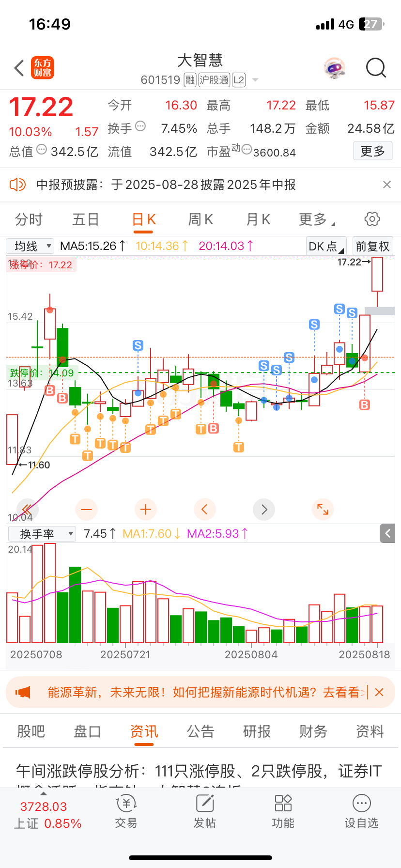Tap the 换手 info face icon
This screenshot has height=868, width=401.
(x=140, y=126)
